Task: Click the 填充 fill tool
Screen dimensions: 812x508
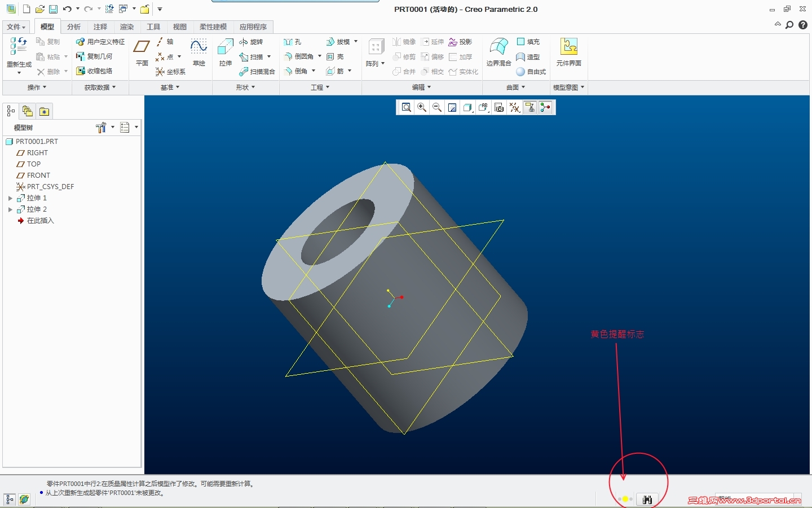Action: [528, 42]
